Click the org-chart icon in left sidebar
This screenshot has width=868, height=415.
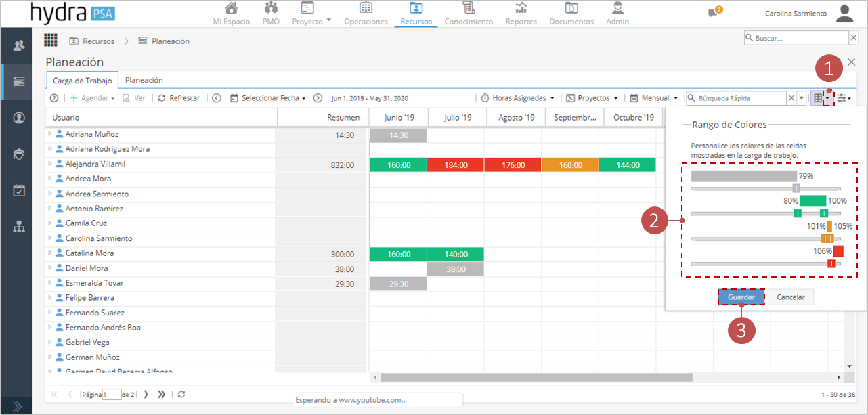coord(19,227)
